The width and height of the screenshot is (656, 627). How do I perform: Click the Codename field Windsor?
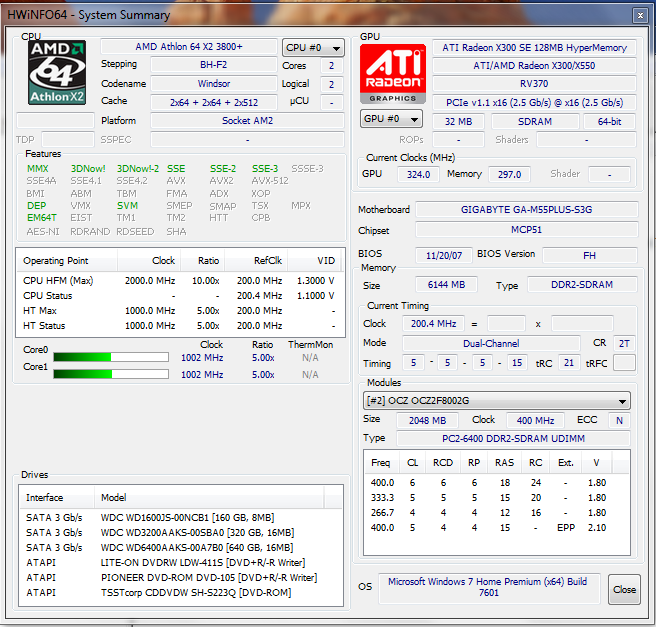coord(213,84)
